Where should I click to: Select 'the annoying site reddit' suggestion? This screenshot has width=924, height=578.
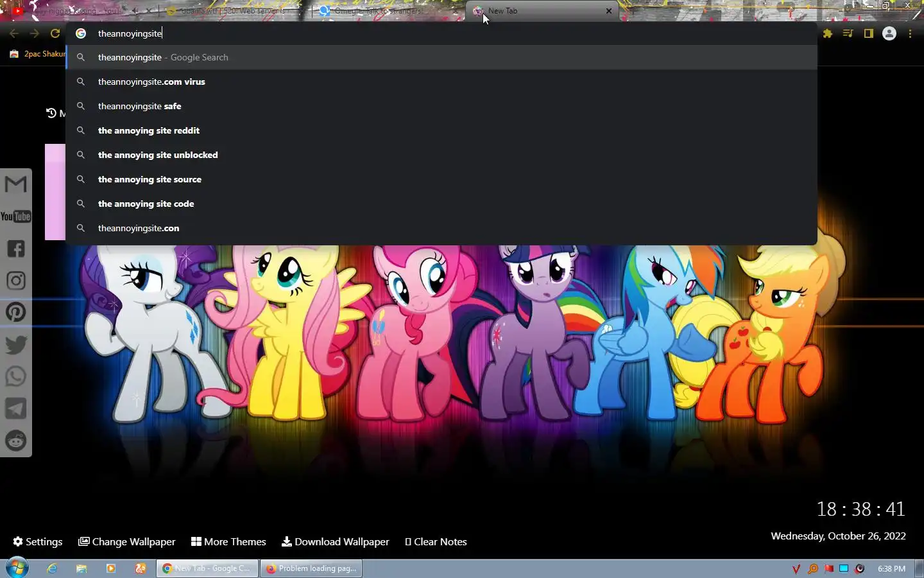441,130
